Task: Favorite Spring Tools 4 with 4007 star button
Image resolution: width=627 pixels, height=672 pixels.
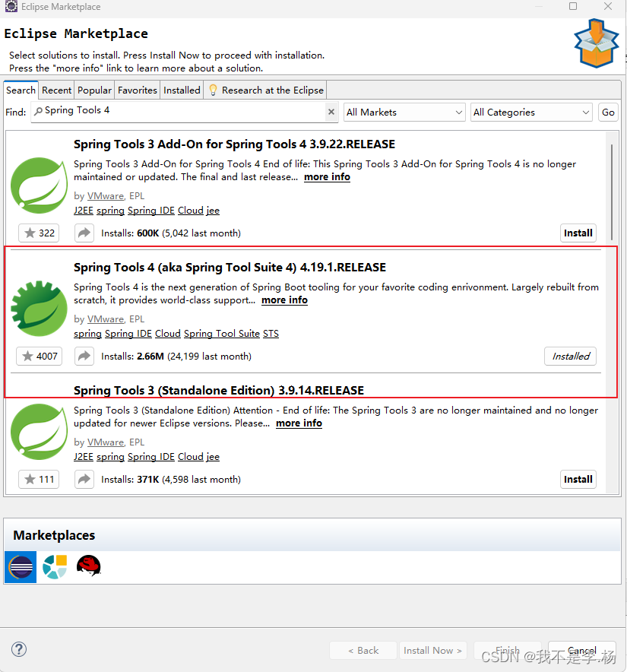Action: pos(39,356)
